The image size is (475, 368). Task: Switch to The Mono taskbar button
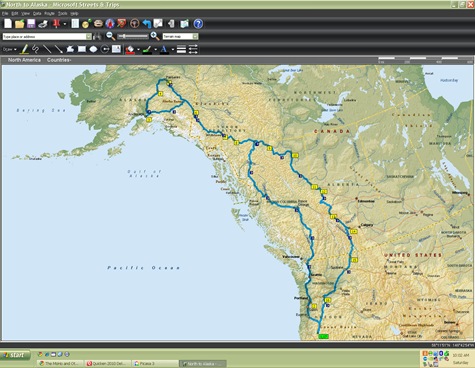(x=60, y=363)
